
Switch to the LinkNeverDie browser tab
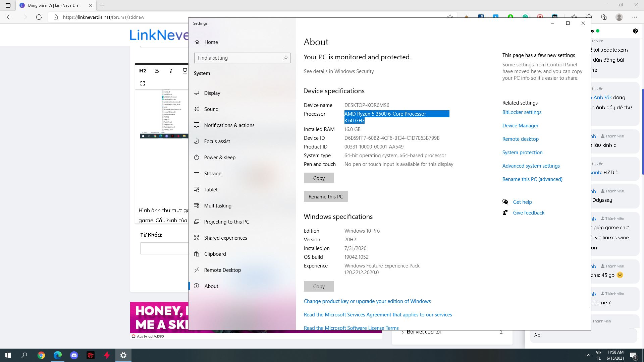click(54, 5)
